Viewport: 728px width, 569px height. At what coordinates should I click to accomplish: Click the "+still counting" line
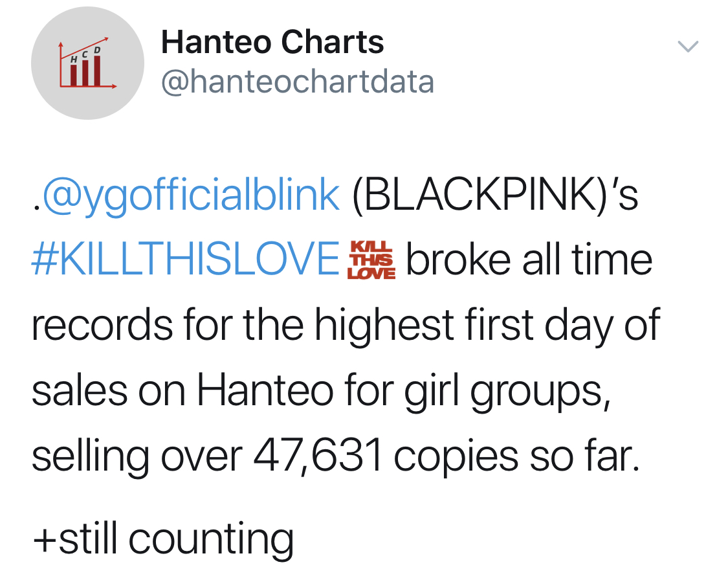163,539
